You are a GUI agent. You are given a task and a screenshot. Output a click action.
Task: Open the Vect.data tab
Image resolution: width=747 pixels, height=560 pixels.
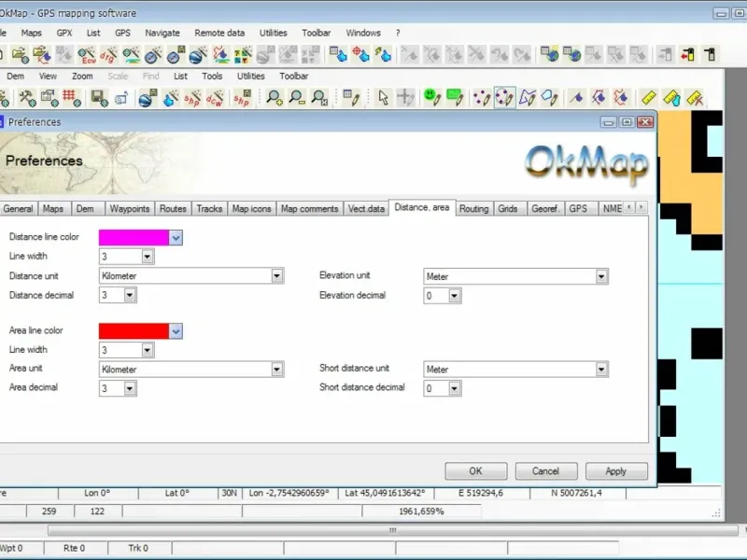pyautogui.click(x=366, y=209)
